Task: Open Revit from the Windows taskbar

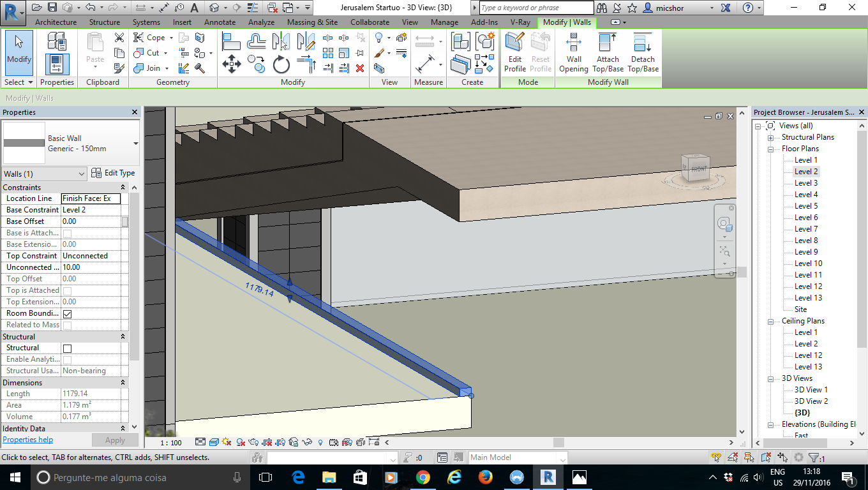Action: click(548, 477)
